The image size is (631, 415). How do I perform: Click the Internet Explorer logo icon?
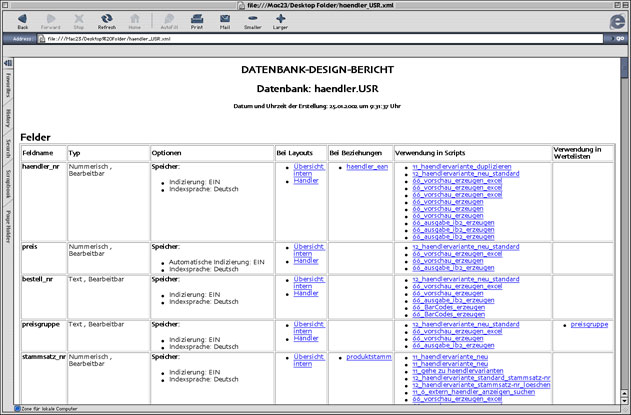point(617,21)
